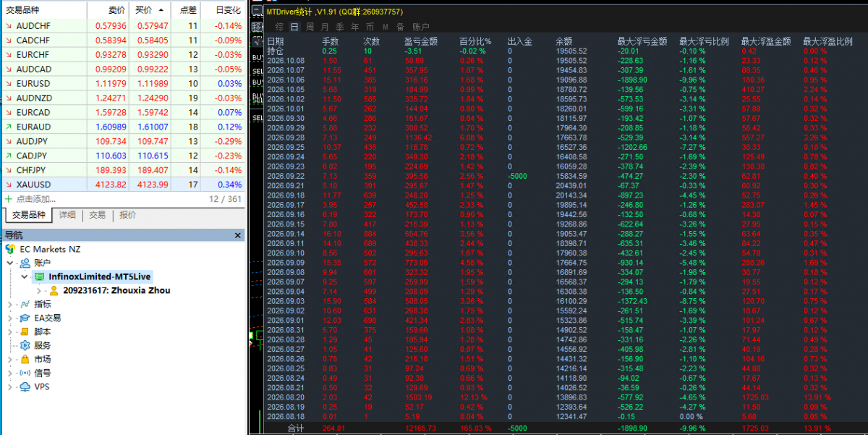Screen dimensions: 868x435
Task: Expand the 脚本 scripts node
Action: (x=11, y=331)
